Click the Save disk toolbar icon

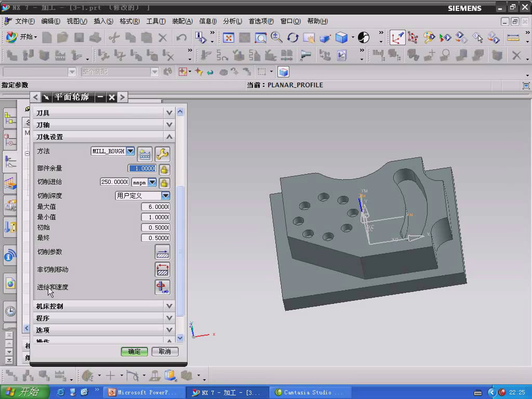pos(79,37)
